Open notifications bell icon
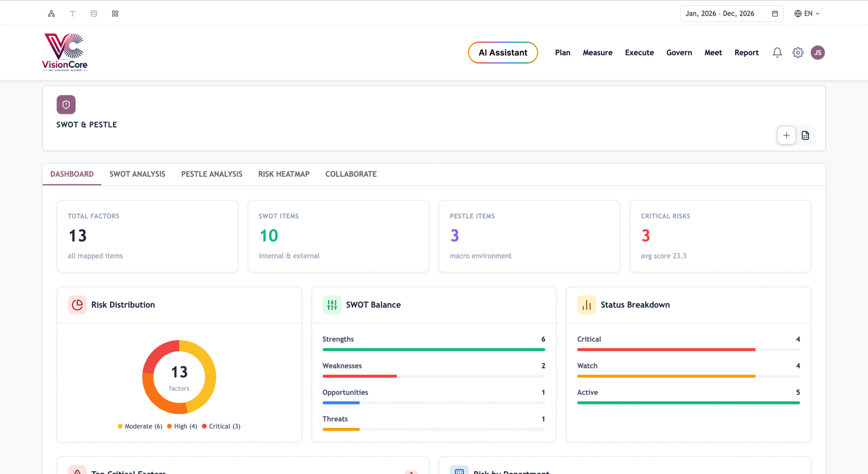The image size is (868, 474). 777,53
